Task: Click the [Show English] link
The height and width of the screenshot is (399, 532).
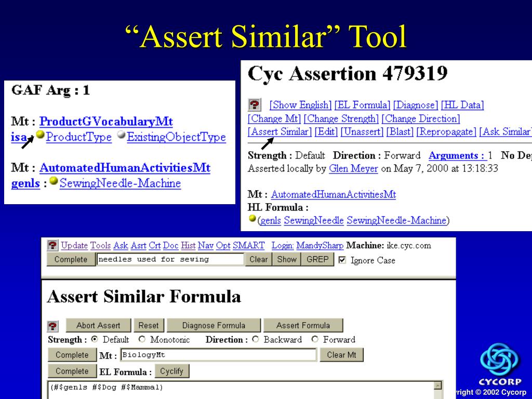Action: [301, 105]
